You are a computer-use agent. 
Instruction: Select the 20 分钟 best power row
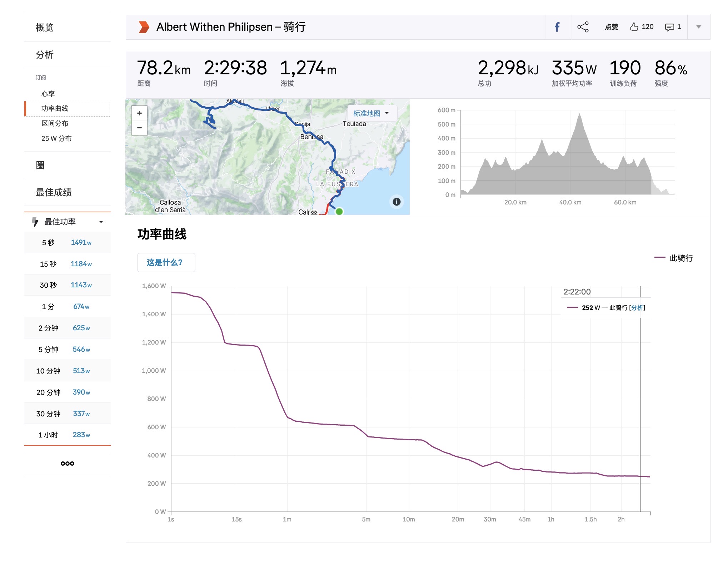(x=67, y=392)
